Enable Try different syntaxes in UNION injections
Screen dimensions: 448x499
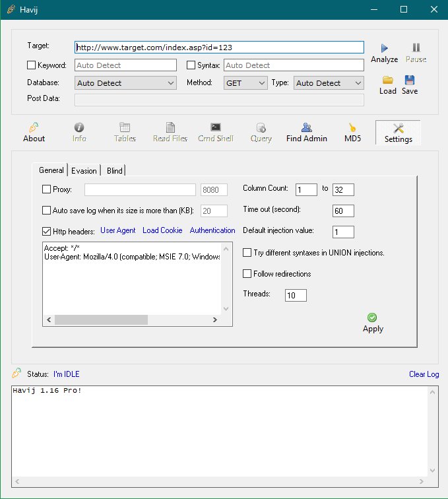point(247,252)
